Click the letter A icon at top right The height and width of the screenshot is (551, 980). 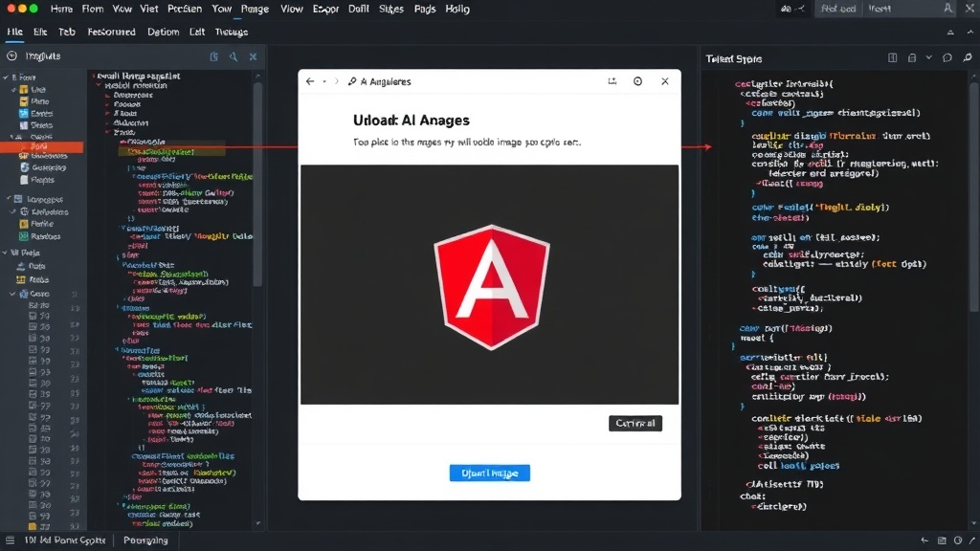tap(948, 8)
